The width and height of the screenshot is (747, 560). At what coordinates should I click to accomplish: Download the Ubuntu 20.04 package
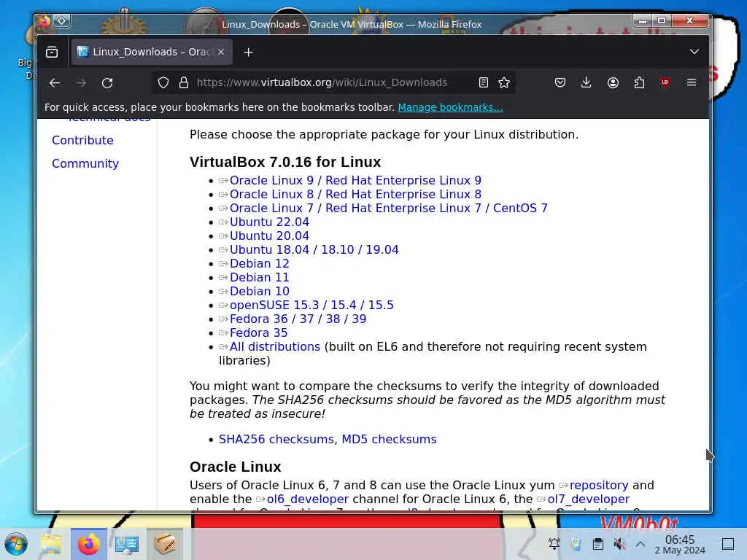pos(269,236)
